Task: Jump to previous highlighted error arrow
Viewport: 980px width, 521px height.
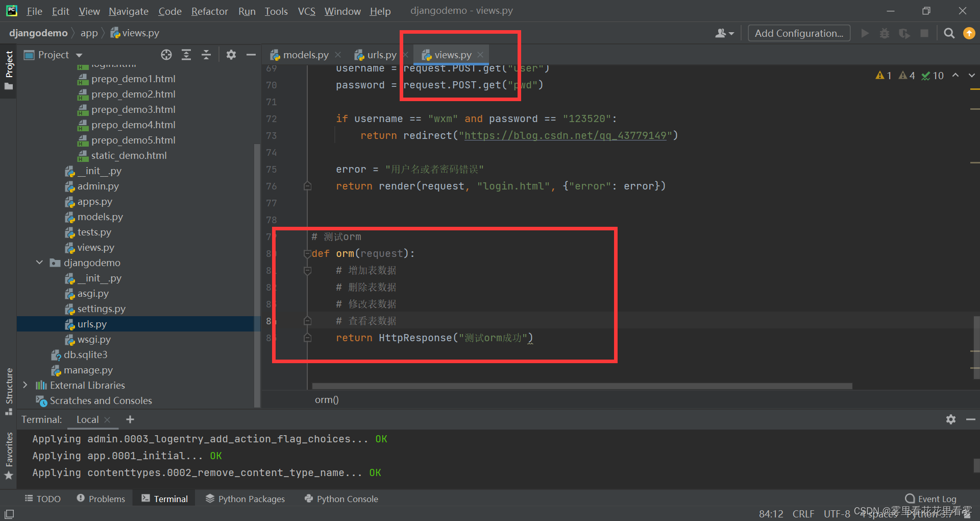Action: [x=955, y=76]
